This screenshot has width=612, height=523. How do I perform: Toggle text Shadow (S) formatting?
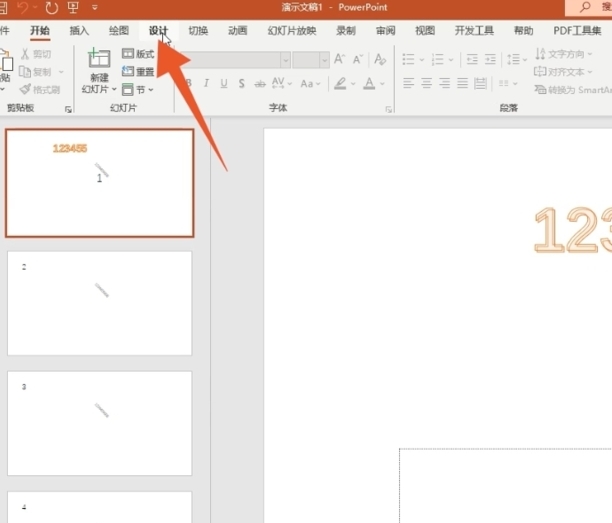(242, 83)
